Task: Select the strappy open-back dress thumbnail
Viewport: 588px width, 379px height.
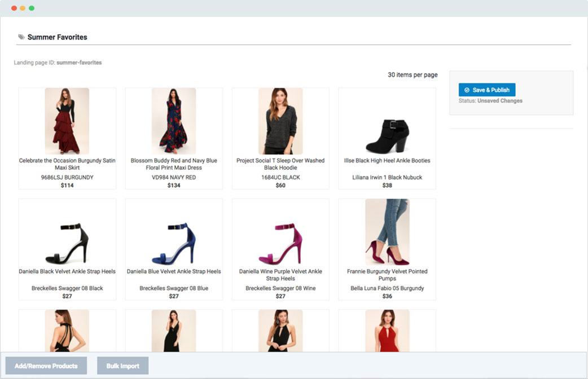Action: [x=67, y=330]
